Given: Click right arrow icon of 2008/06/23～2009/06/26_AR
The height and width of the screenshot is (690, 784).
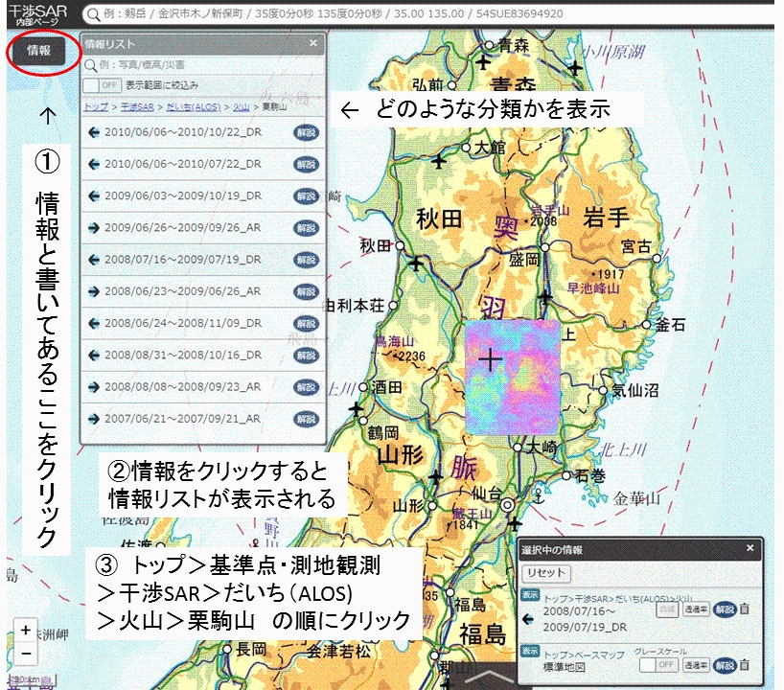Looking at the screenshot, I should pyautogui.click(x=94, y=291).
